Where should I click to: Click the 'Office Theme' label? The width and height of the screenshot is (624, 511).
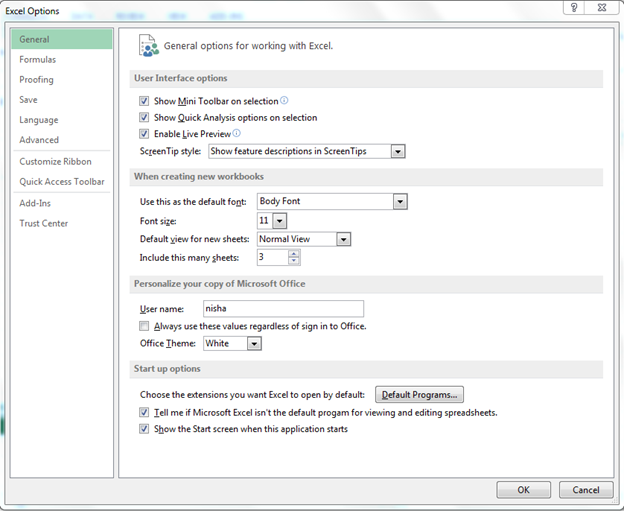coord(168,343)
